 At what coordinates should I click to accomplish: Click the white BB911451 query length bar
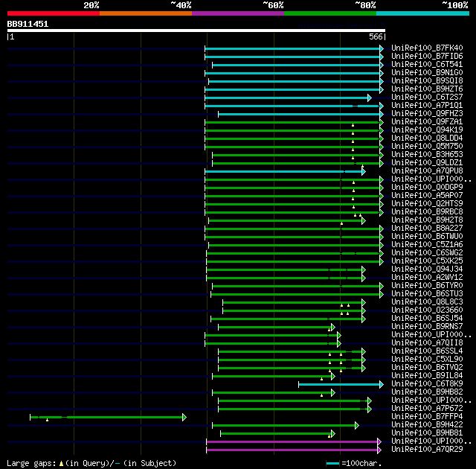click(x=196, y=31)
